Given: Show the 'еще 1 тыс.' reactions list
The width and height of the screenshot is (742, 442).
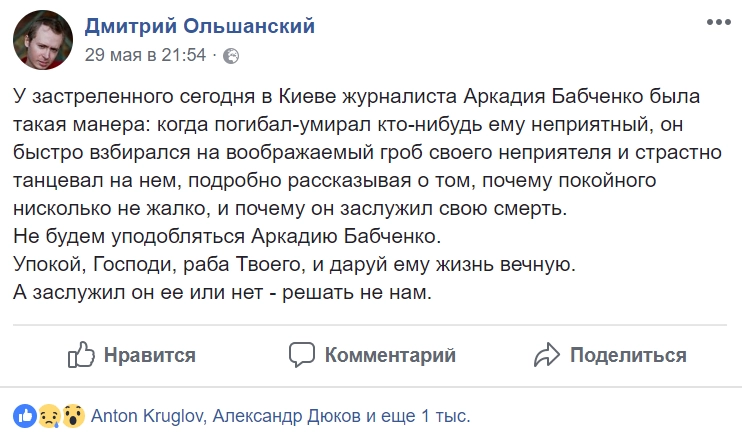Looking at the screenshot, I should [427, 416].
